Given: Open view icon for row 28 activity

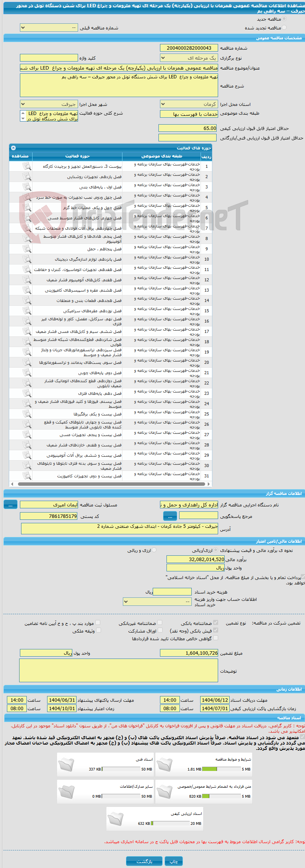Looking at the screenshot, I should 26,445.
